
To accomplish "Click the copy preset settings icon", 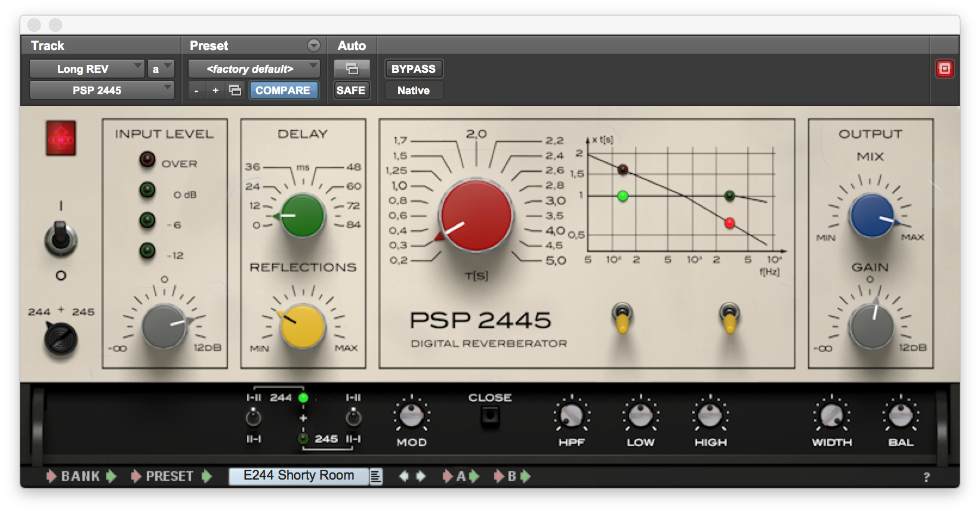I will point(235,90).
